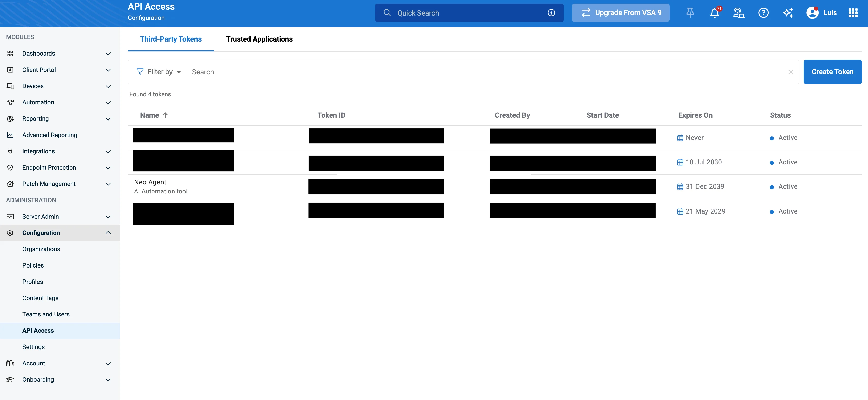Switch to Trusted Applications tab
Image resolution: width=868 pixels, height=400 pixels.
click(x=259, y=39)
